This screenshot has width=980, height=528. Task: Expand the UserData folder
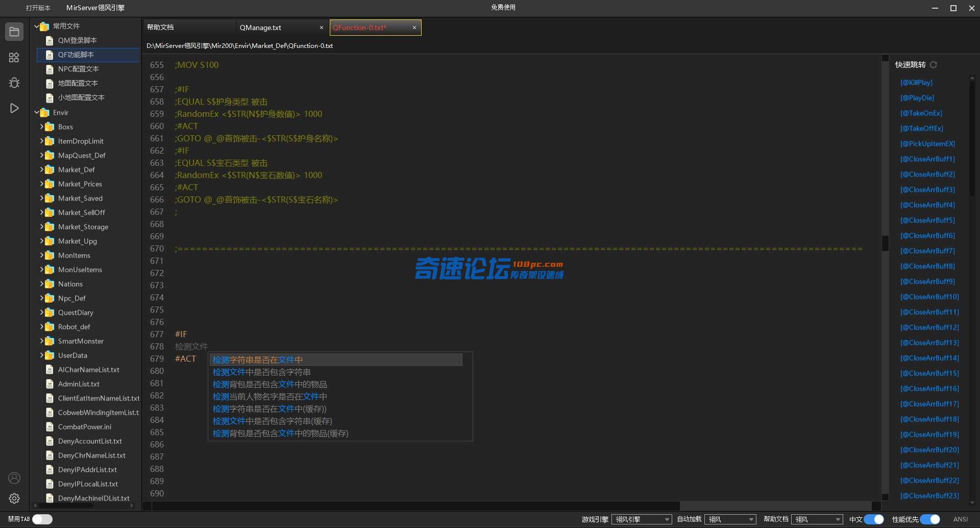42,355
